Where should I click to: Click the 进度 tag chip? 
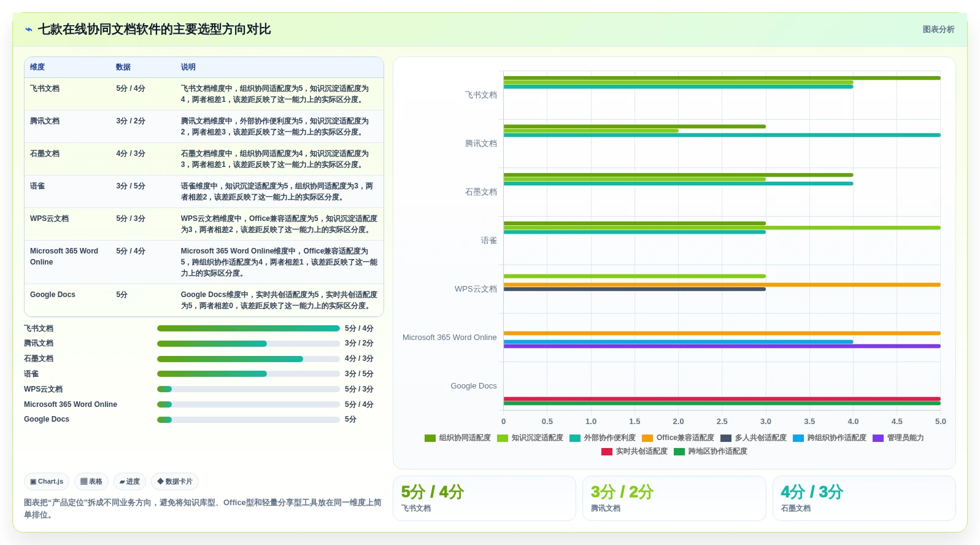(x=129, y=482)
